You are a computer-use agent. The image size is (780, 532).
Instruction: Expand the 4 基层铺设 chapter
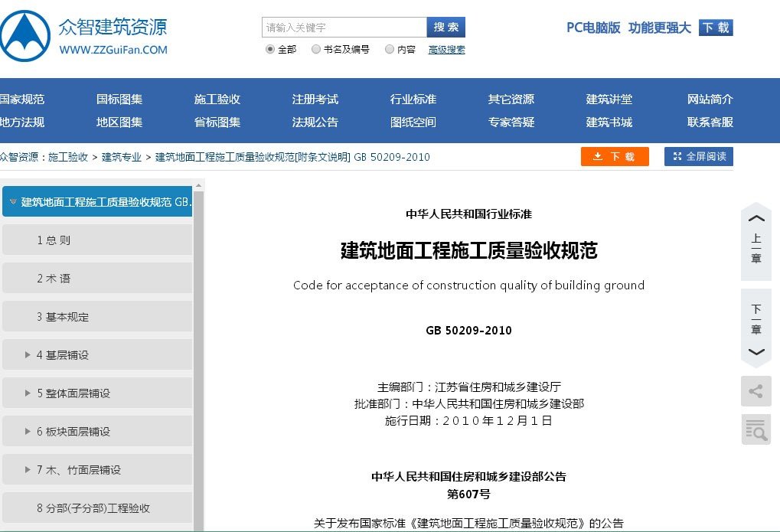click(28, 355)
